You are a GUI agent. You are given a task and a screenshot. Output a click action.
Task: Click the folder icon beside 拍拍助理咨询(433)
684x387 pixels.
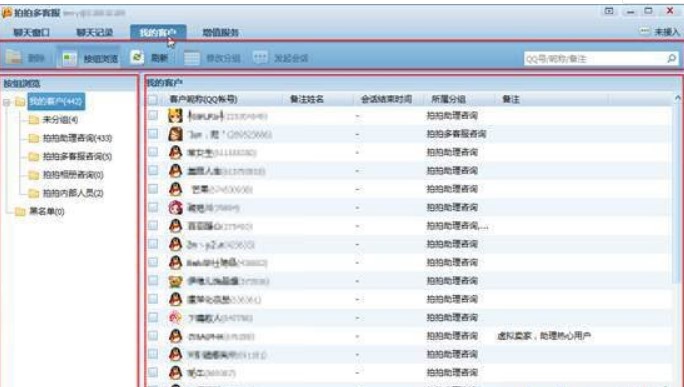point(34,138)
